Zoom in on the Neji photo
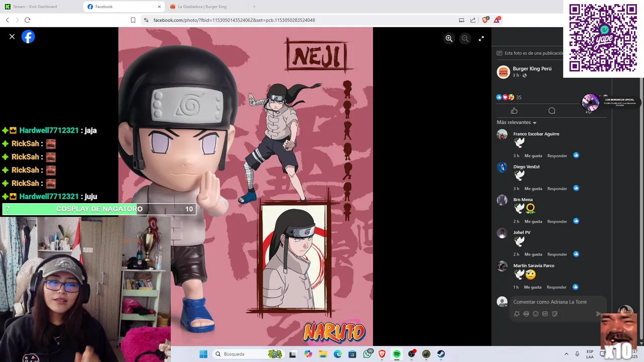This screenshot has width=644, height=362. [x=449, y=38]
